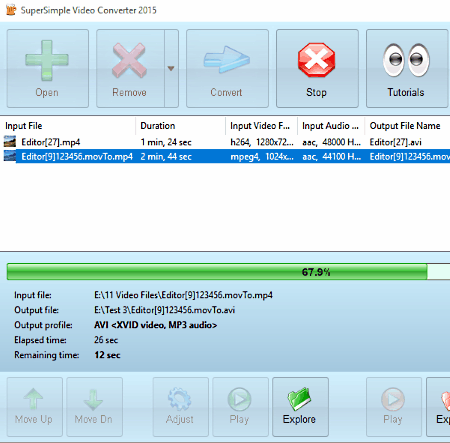Click the Move Dn arrow button
The width and height of the screenshot is (450, 443).
(x=95, y=407)
